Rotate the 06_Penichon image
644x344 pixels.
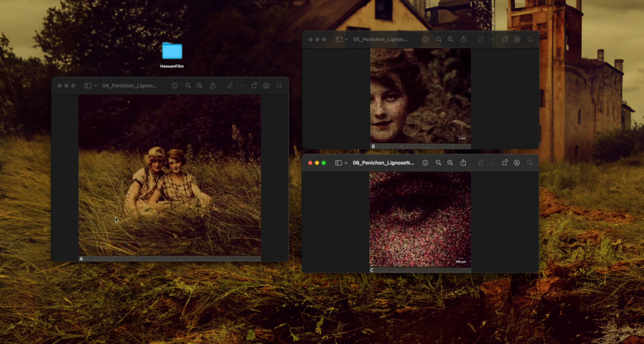[x=505, y=163]
